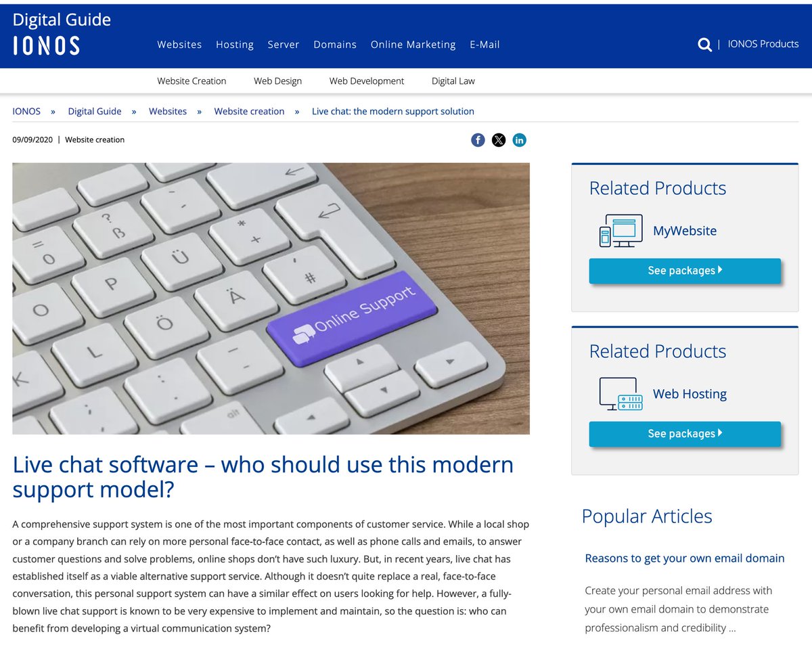Open the MyWebsite product link
Viewport: 812px width, 647px height.
click(x=685, y=231)
